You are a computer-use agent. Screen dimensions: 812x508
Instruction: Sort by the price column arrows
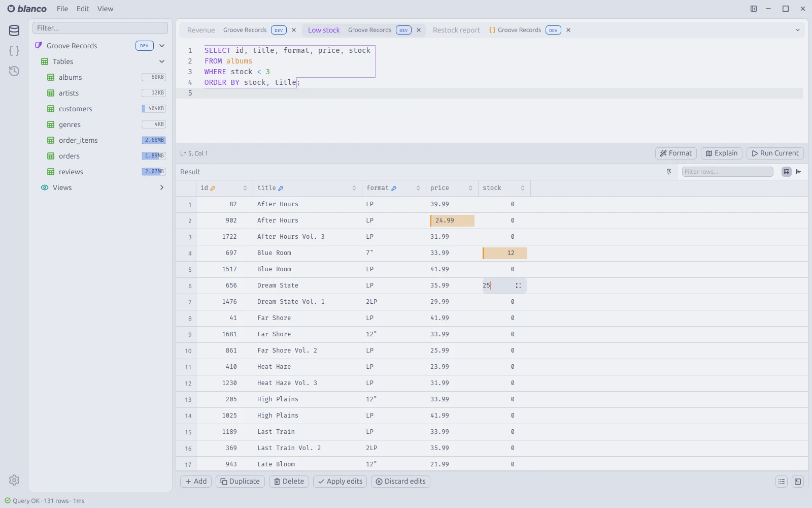(x=470, y=188)
